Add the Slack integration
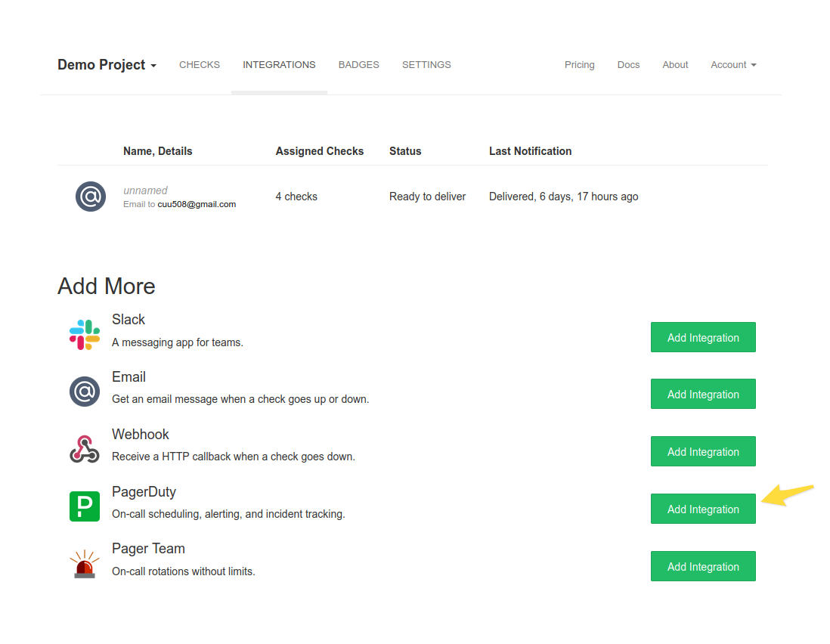The width and height of the screenshot is (830, 644). [x=703, y=337]
